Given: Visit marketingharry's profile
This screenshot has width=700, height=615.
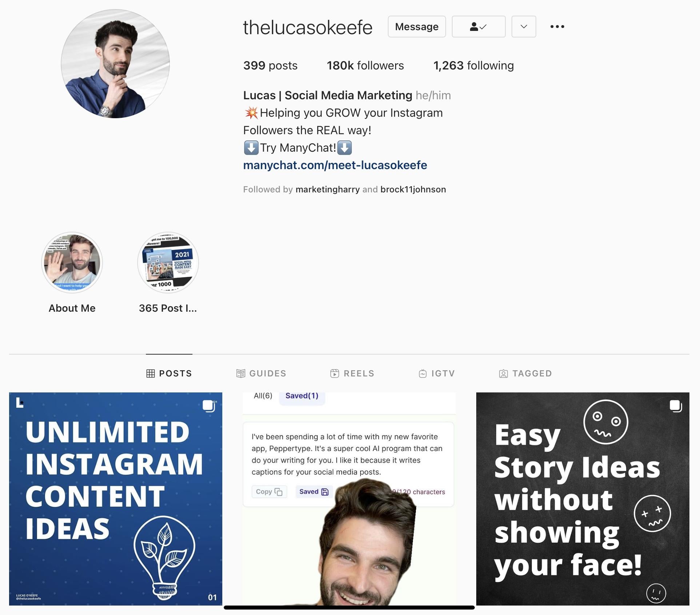Looking at the screenshot, I should point(327,189).
